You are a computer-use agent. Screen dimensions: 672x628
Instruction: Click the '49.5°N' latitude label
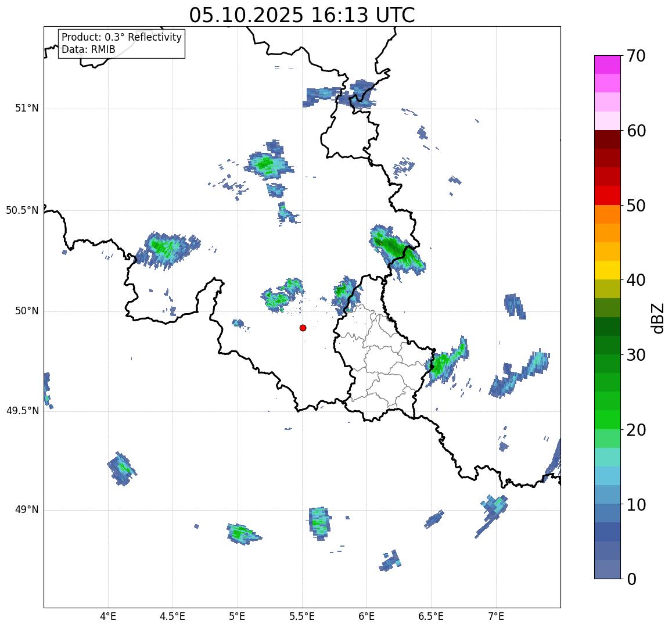point(22,411)
